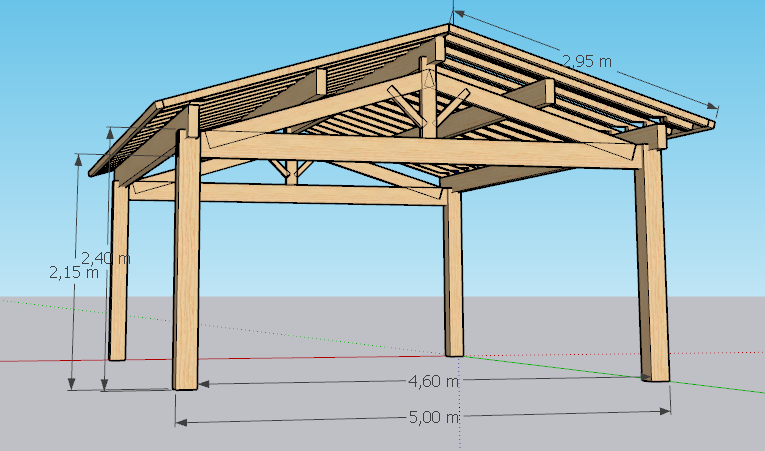This screenshot has height=451, width=765.
Task: Click the rear left wooden post
Action: point(119,270)
